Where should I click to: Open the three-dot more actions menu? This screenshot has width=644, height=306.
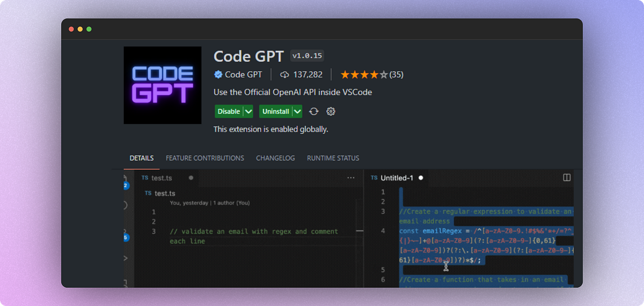coord(350,177)
